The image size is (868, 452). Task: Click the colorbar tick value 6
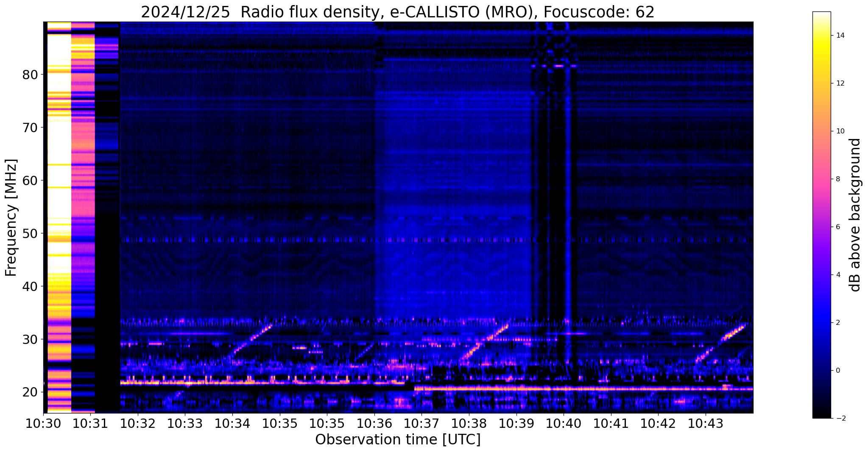837,227
